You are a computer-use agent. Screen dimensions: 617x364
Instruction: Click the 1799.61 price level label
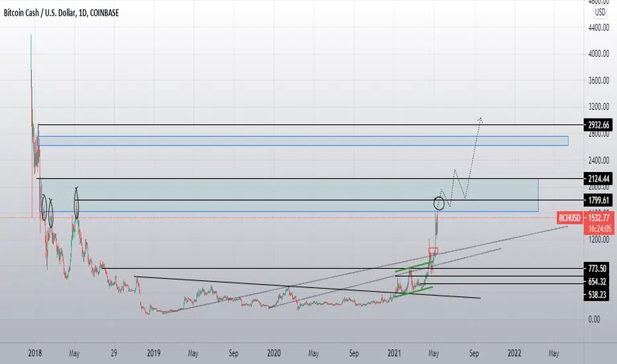[598, 201]
